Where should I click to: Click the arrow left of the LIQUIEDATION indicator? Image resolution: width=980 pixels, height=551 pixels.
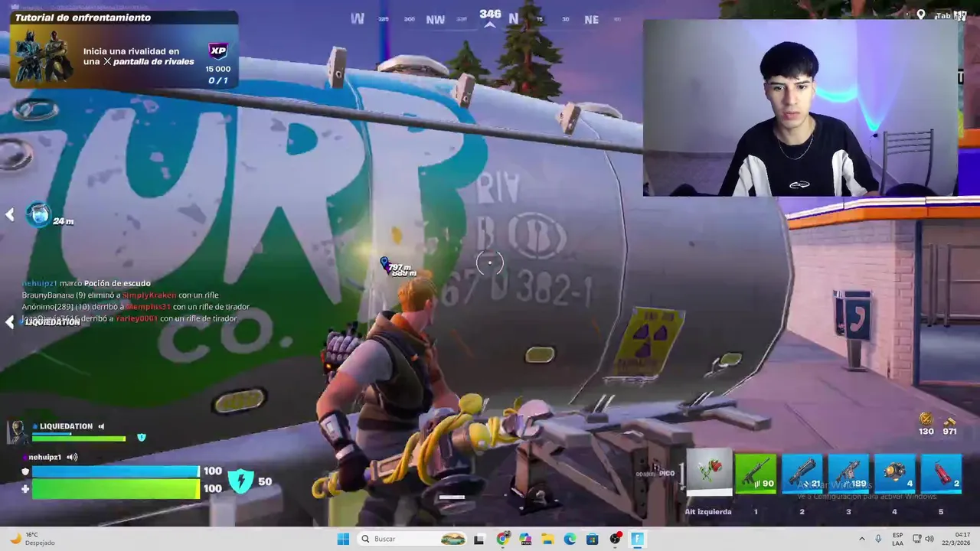click(x=10, y=322)
